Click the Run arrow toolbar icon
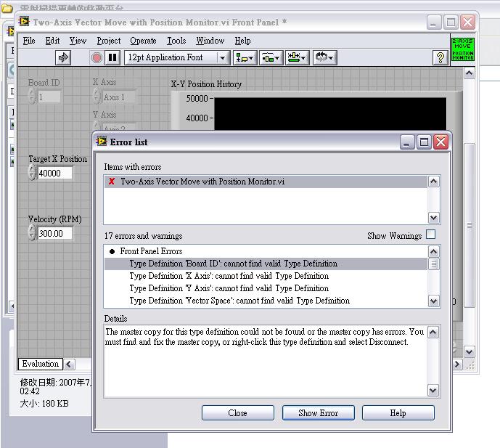Image resolution: width=500 pixels, height=448 pixels. click(63, 58)
